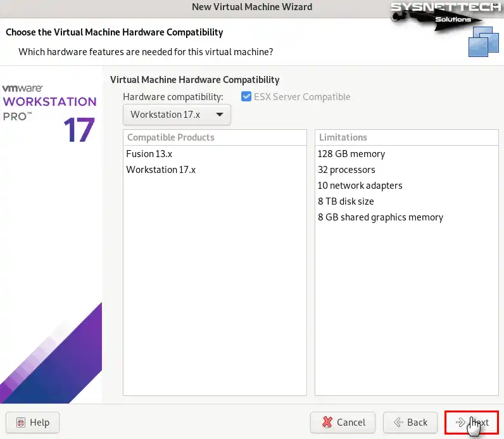Click the Back arrow icon
This screenshot has height=439, width=504.
(398, 423)
